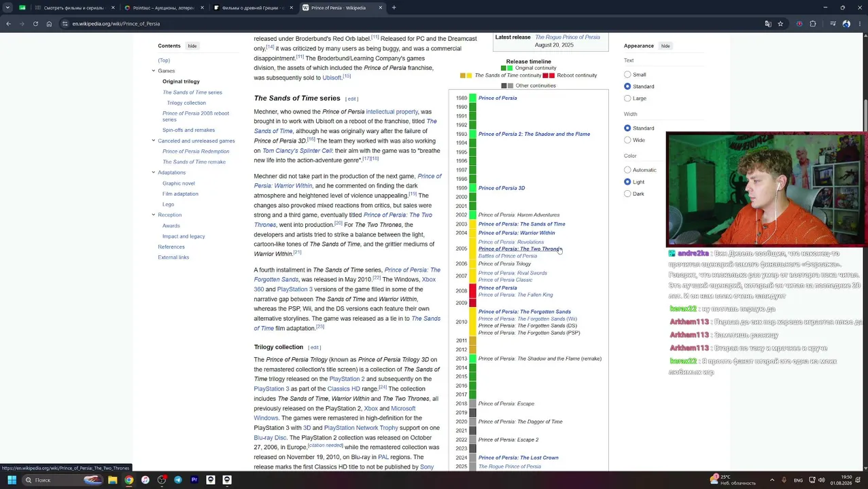The height and width of the screenshot is (489, 868).
Task: Select Light color radio button
Action: (x=627, y=182)
